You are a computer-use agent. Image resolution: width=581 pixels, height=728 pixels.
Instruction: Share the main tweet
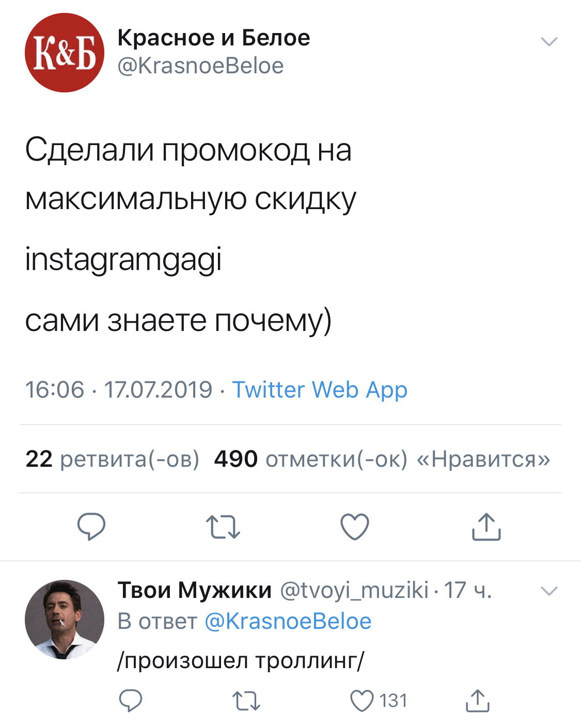[x=486, y=527]
